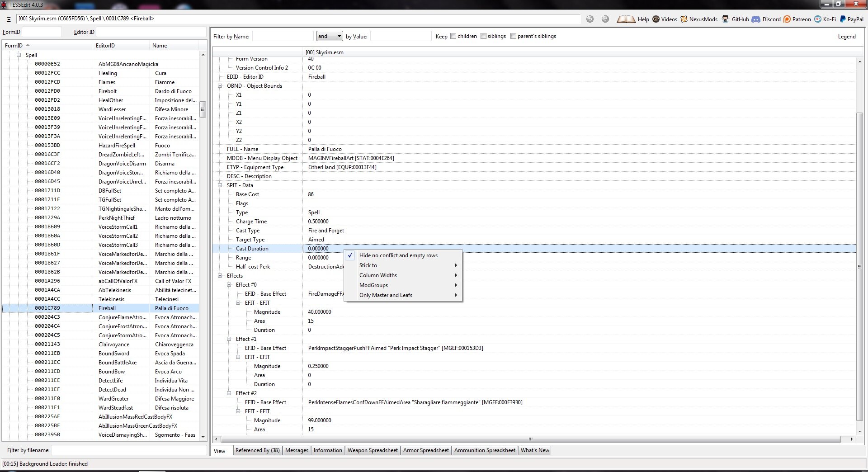This screenshot has height=472, width=868.
Task: Open Only Master and Leafs submenu
Action: coord(403,295)
